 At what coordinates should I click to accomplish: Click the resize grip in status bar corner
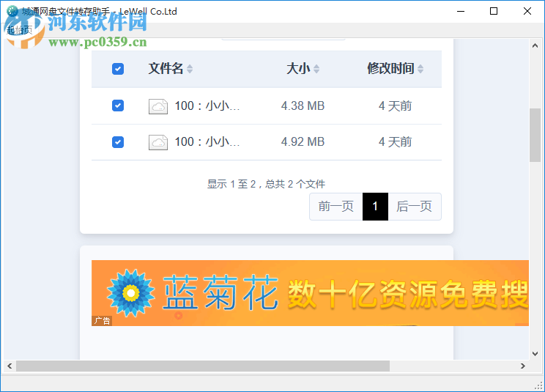[x=539, y=385]
